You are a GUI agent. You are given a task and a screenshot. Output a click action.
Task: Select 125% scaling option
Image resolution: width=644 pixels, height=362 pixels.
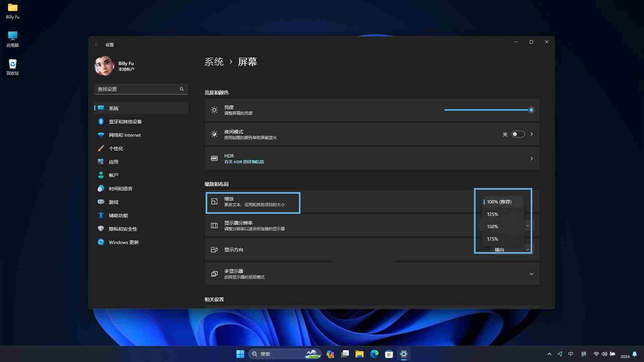click(x=492, y=214)
